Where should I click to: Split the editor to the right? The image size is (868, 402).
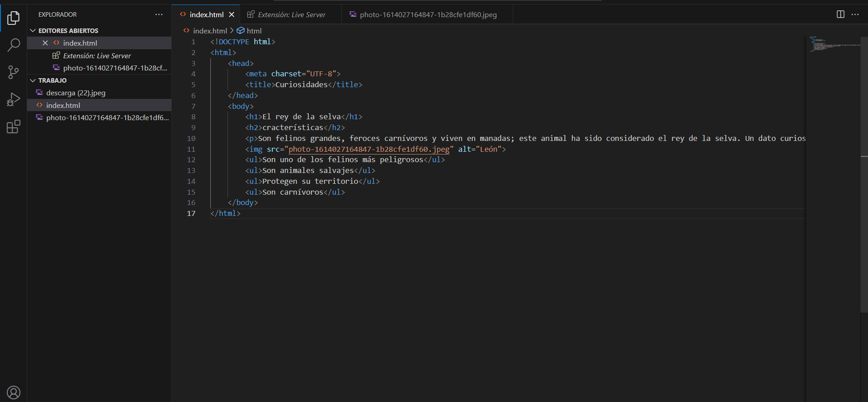[x=840, y=14]
